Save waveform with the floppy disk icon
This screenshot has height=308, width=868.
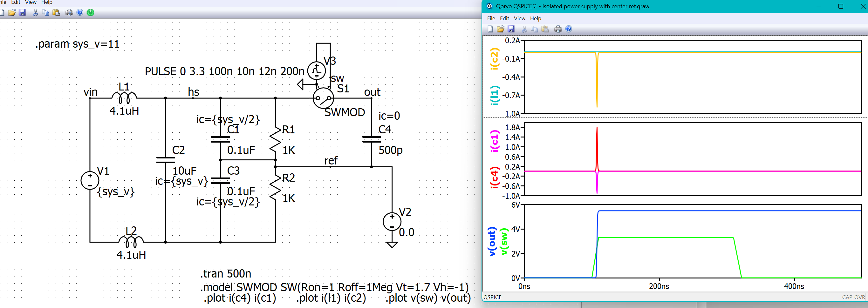(511, 29)
